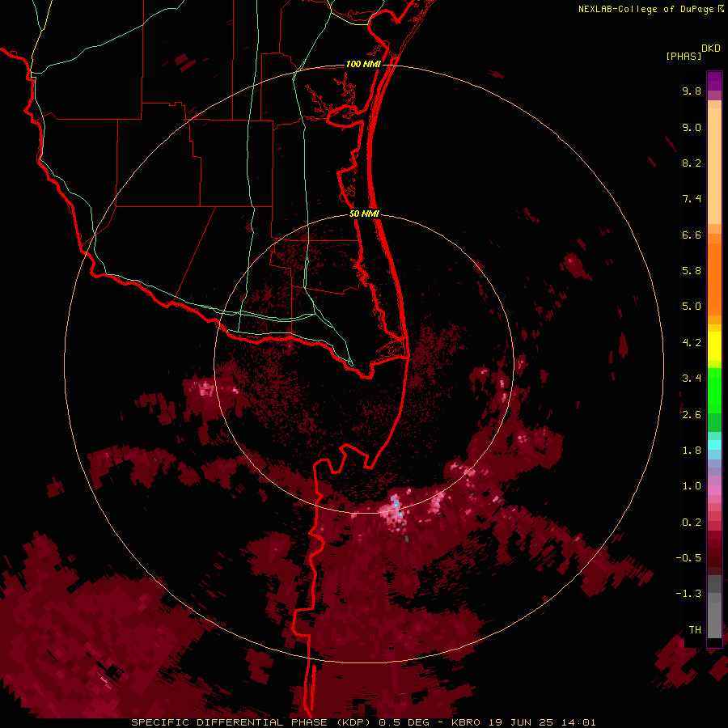Click the 6.6 value on the scale
The image size is (728, 728).
click(692, 235)
